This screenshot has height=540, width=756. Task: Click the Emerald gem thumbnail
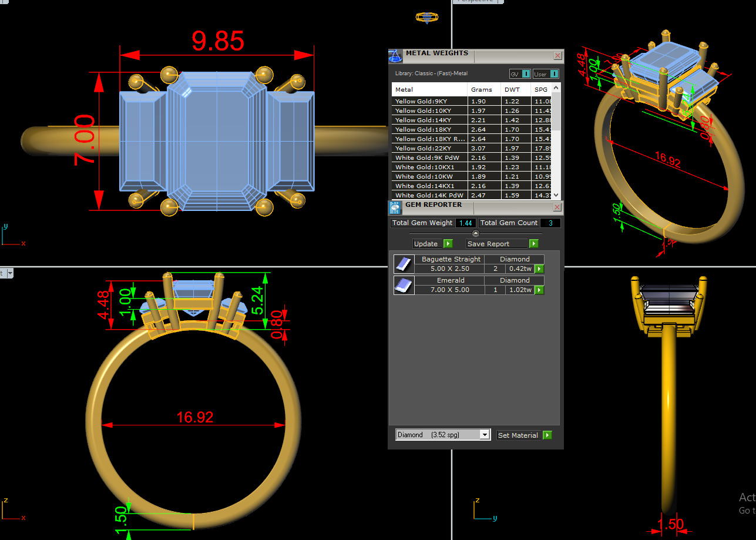point(404,285)
